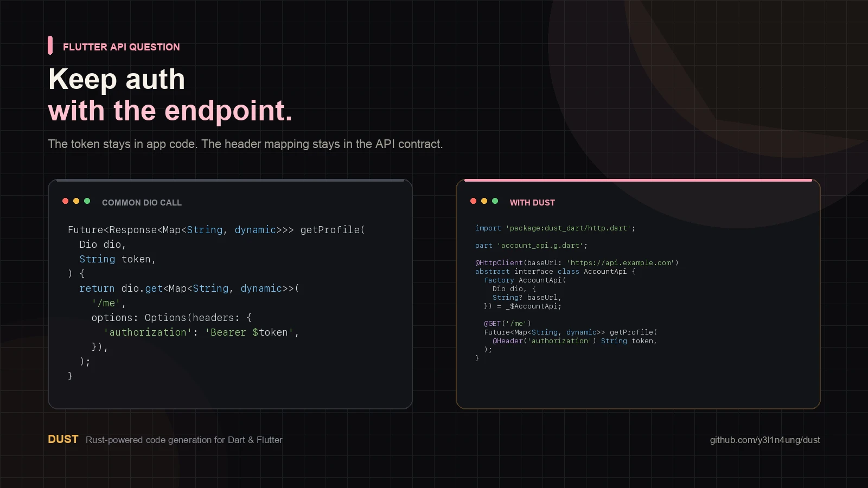Click the Rust-powered code generation tagline
Viewport: 868px width, 488px height.
[184, 440]
